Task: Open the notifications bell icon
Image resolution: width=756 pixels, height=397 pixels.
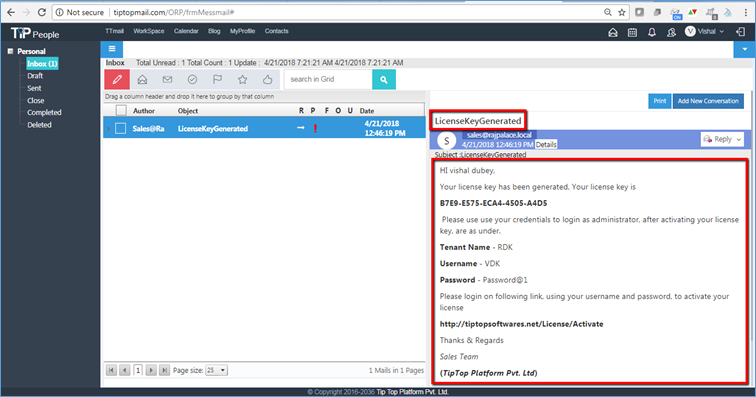Action: point(652,32)
